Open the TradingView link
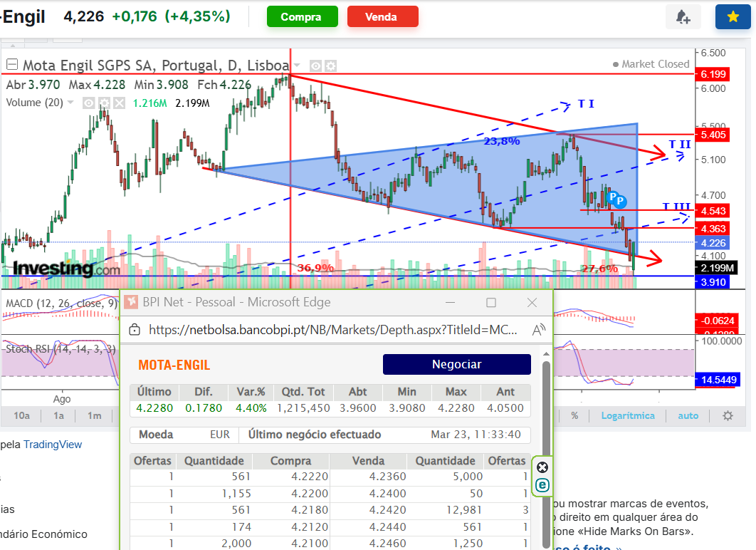756x550 pixels. [x=53, y=445]
